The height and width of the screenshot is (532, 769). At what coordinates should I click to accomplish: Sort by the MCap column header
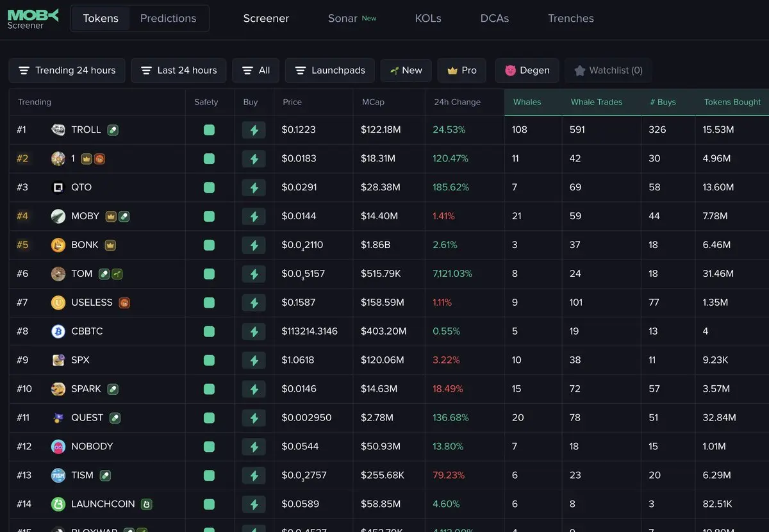(373, 102)
